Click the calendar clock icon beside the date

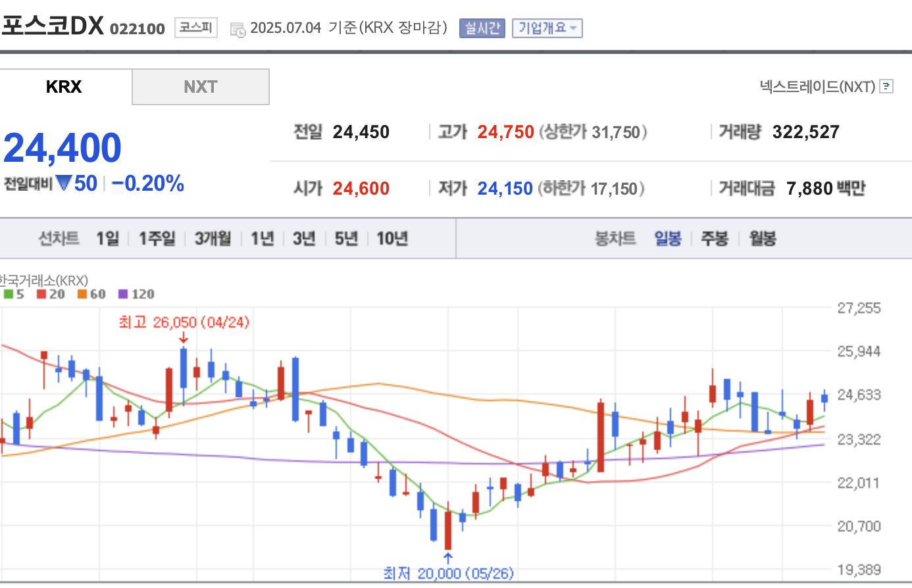tap(238, 29)
